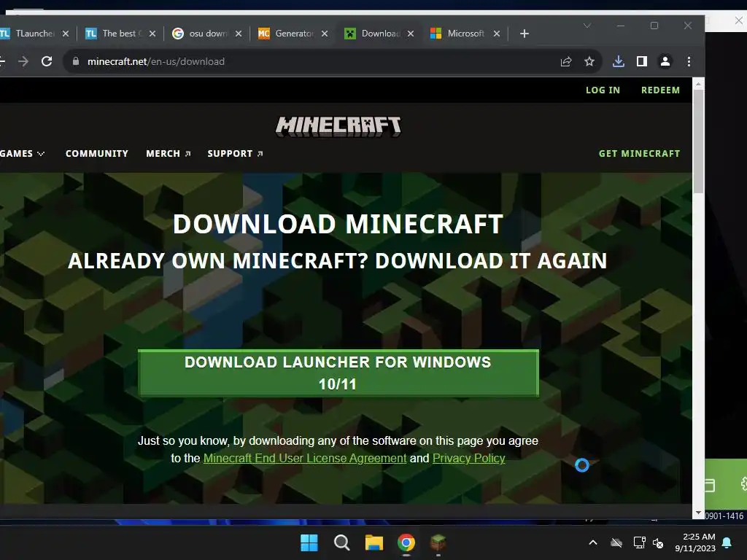Viewport: 747px width, 560px height.
Task: Bookmark this page with the star icon
Action: coord(589,61)
